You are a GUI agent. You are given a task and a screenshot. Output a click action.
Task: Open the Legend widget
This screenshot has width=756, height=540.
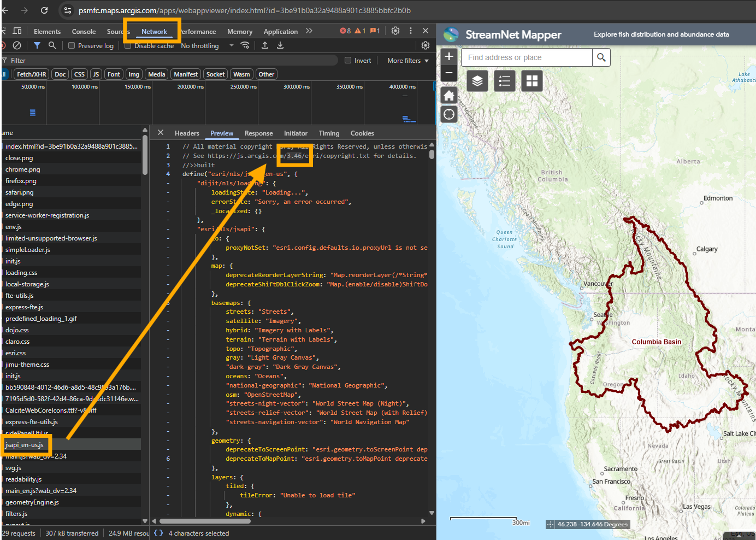click(x=505, y=81)
